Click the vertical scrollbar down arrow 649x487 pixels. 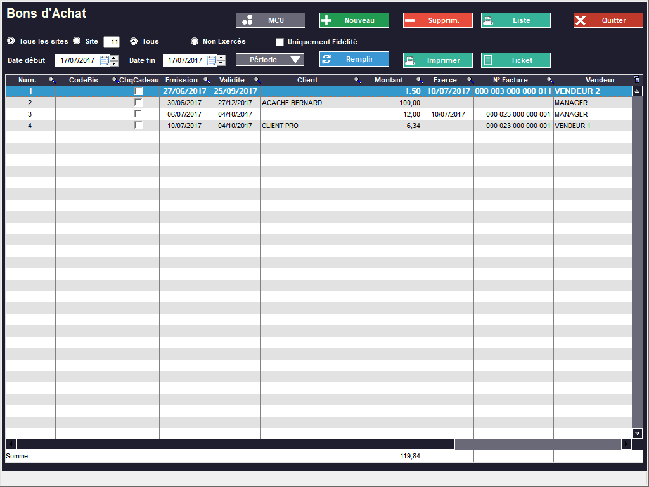[638, 433]
